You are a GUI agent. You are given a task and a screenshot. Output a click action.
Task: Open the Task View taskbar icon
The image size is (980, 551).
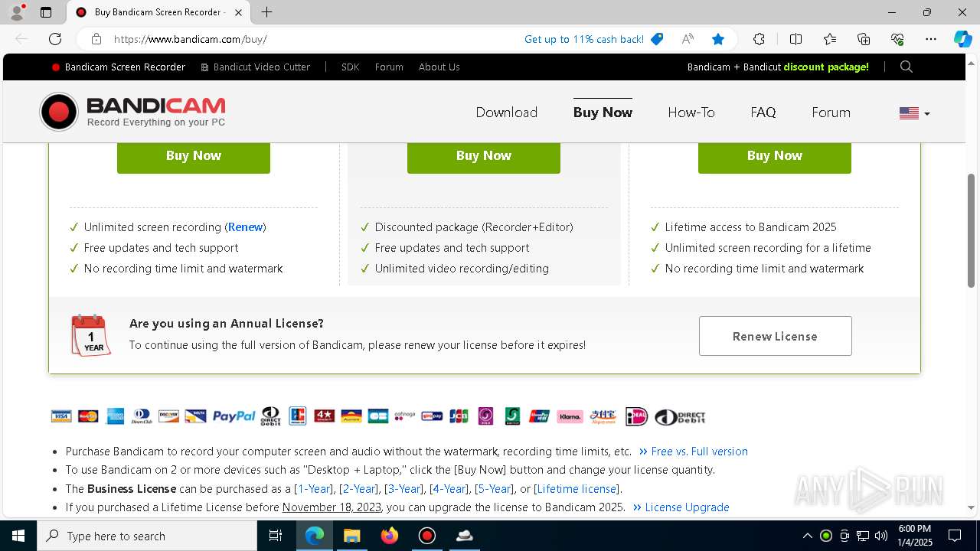[x=276, y=536]
